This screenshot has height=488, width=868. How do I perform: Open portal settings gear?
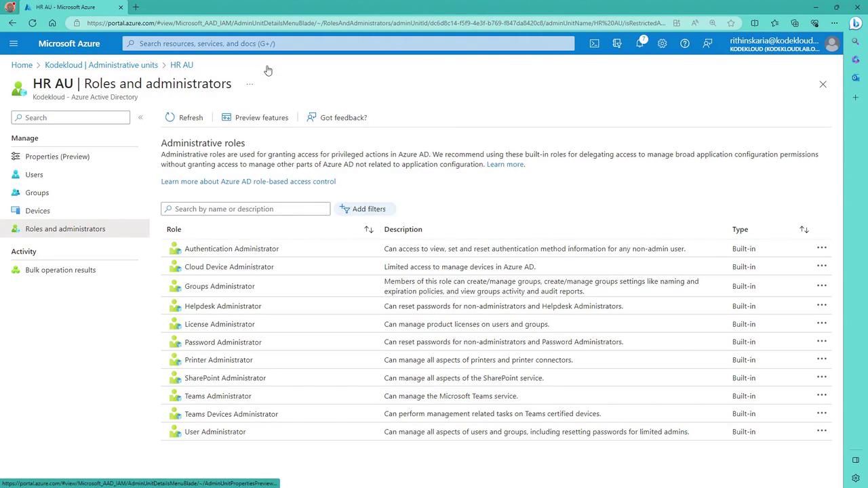[x=662, y=43]
